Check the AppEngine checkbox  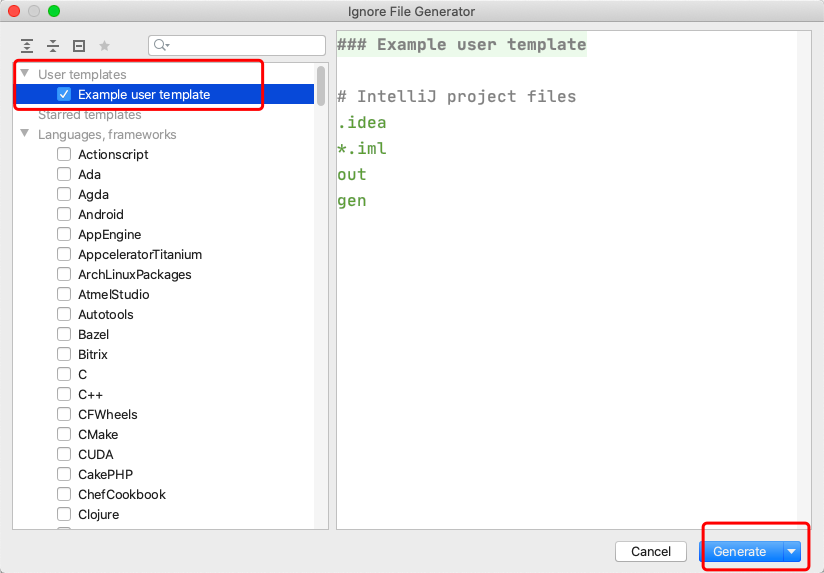point(64,234)
